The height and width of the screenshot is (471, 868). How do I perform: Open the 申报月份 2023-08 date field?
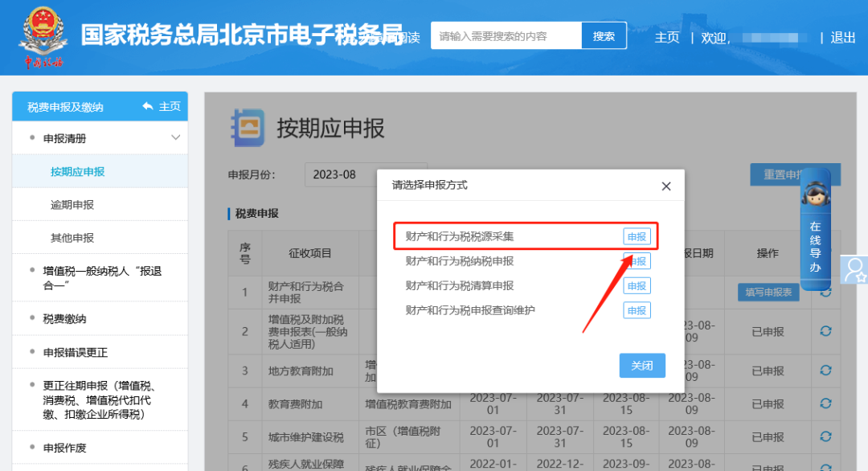[x=366, y=174]
